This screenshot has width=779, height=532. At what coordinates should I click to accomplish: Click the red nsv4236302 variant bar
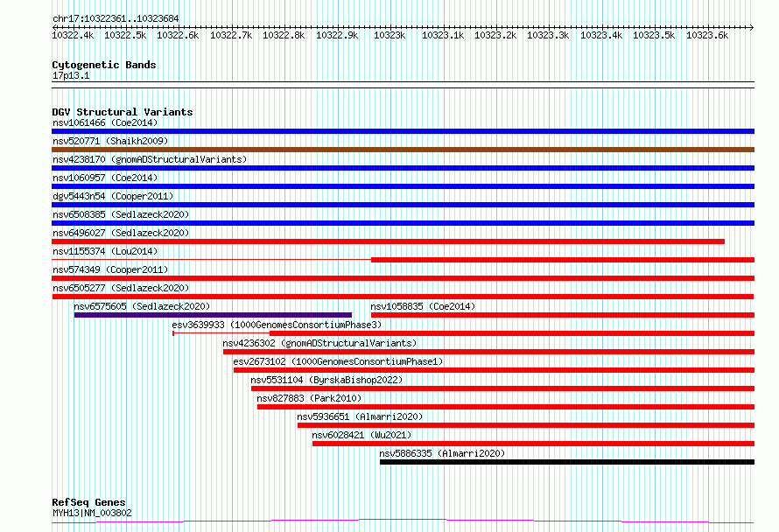point(489,352)
